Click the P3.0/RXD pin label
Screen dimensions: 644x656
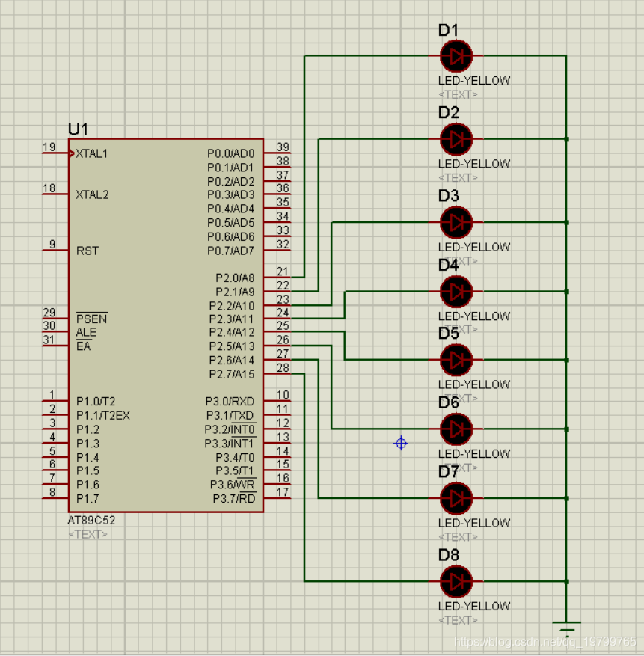pyautogui.click(x=230, y=401)
